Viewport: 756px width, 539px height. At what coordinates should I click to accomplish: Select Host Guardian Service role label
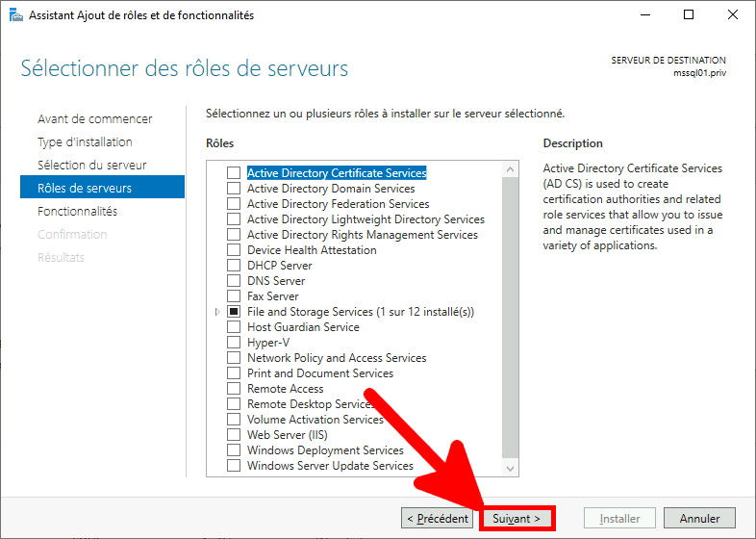pos(303,327)
